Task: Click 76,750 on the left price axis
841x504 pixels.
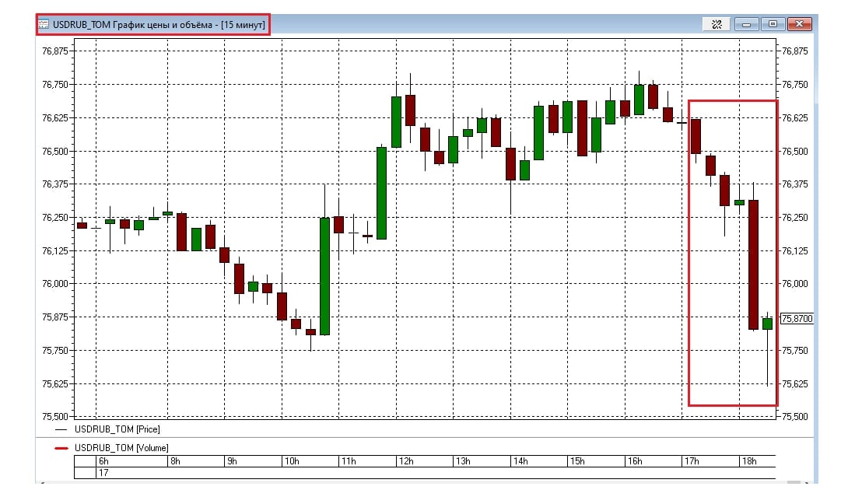Action: (x=55, y=85)
